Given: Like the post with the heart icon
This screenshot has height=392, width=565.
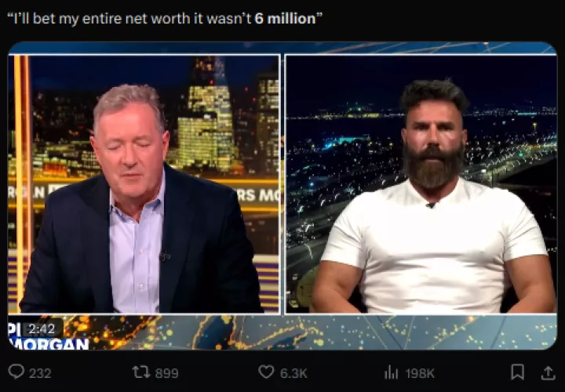Looking at the screenshot, I should (266, 372).
